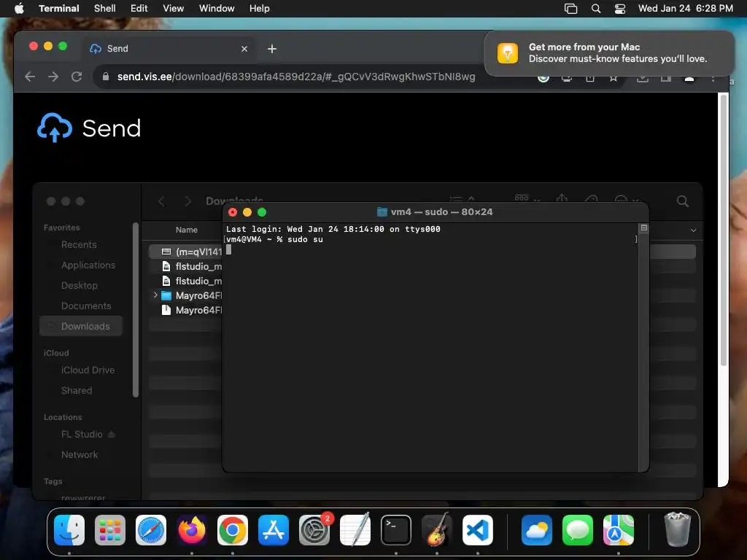Click the Terminal window title folder icon
Image resolution: width=747 pixels, height=560 pixels.
point(382,212)
